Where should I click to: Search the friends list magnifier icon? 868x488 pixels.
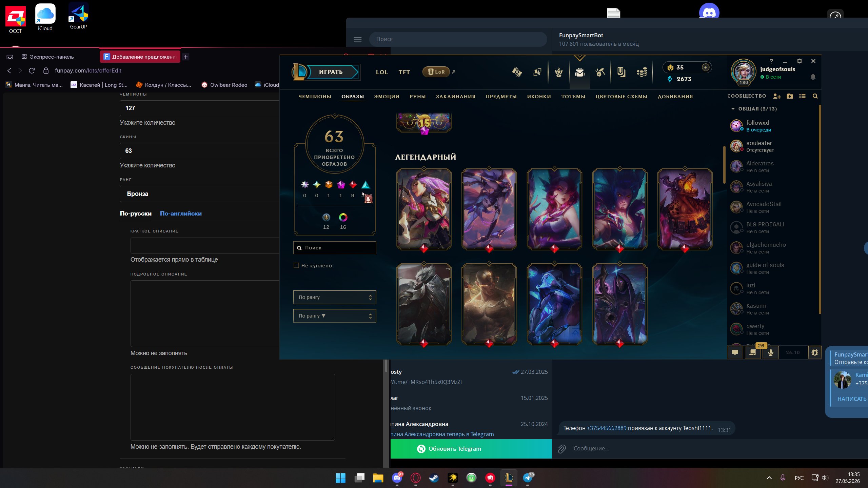click(x=815, y=96)
